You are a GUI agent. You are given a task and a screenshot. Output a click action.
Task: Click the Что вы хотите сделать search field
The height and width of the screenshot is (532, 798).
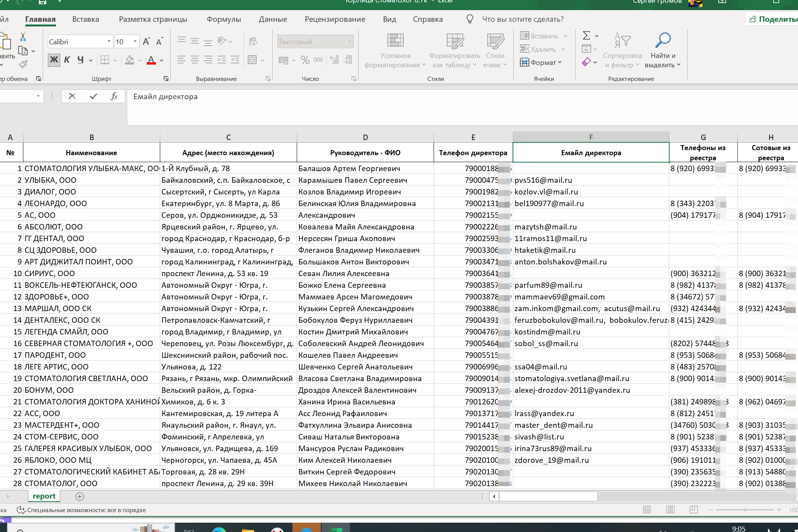pyautogui.click(x=523, y=19)
